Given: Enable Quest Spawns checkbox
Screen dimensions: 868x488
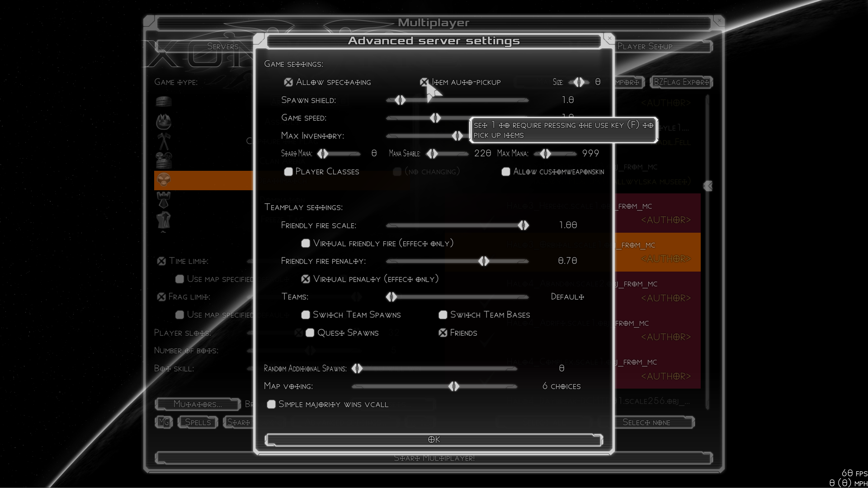Looking at the screenshot, I should (x=310, y=333).
